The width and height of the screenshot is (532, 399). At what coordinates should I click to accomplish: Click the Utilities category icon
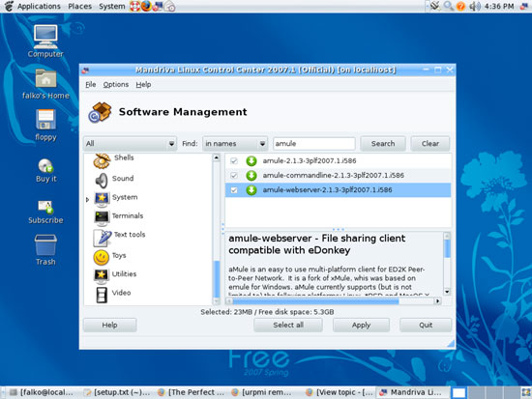click(x=102, y=275)
